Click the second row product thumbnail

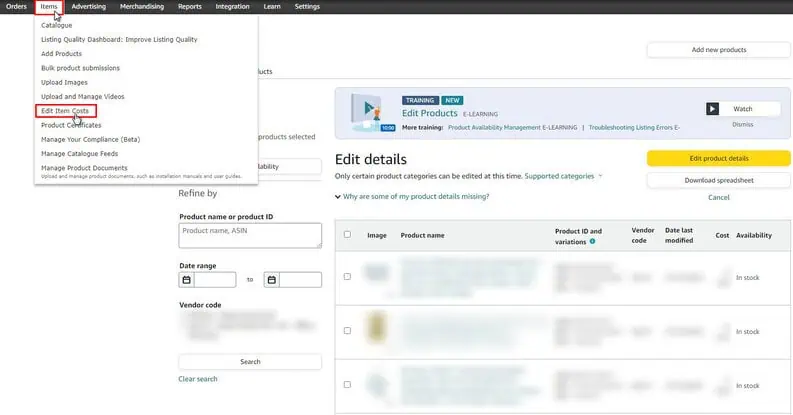point(376,327)
